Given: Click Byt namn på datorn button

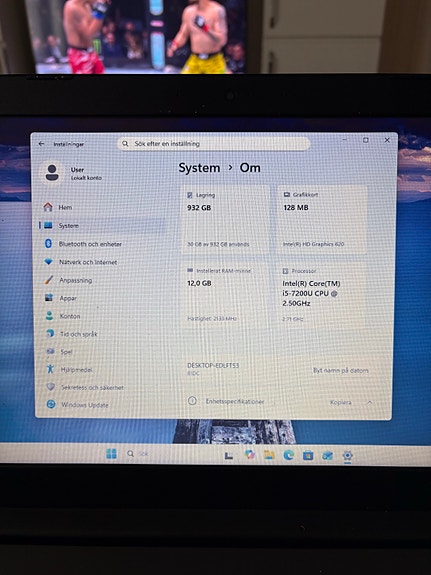Looking at the screenshot, I should point(340,371).
